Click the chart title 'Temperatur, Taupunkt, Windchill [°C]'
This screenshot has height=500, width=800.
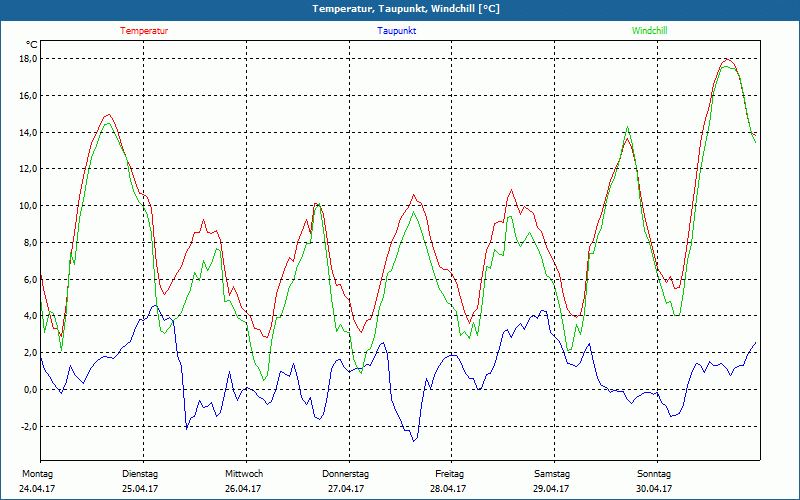click(x=406, y=9)
